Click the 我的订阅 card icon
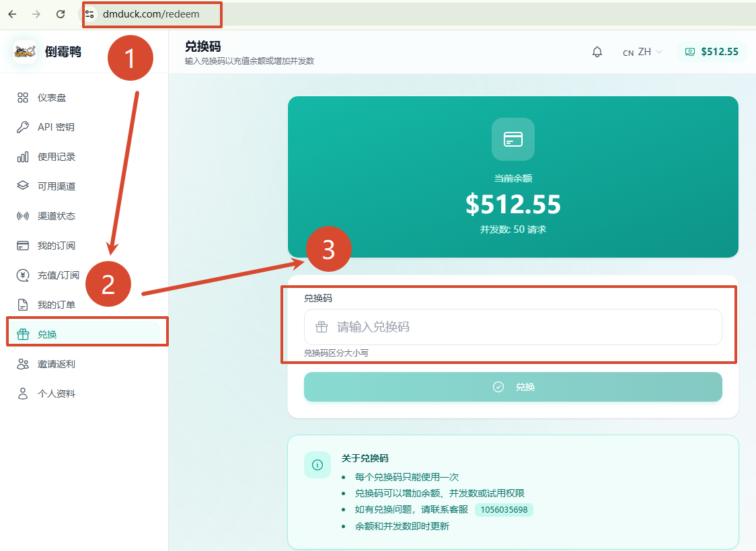This screenshot has height=551, width=756. tap(23, 246)
